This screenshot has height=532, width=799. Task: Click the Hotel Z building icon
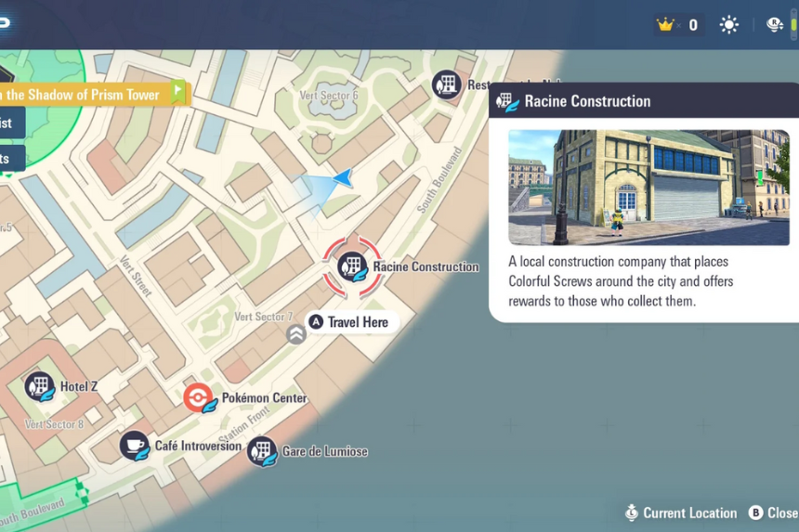tap(40, 386)
